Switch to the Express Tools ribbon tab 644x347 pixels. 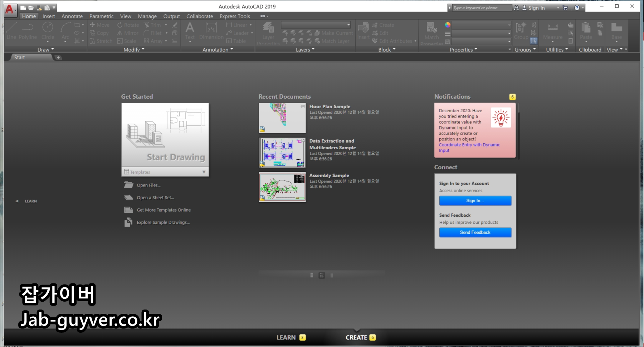235,16
